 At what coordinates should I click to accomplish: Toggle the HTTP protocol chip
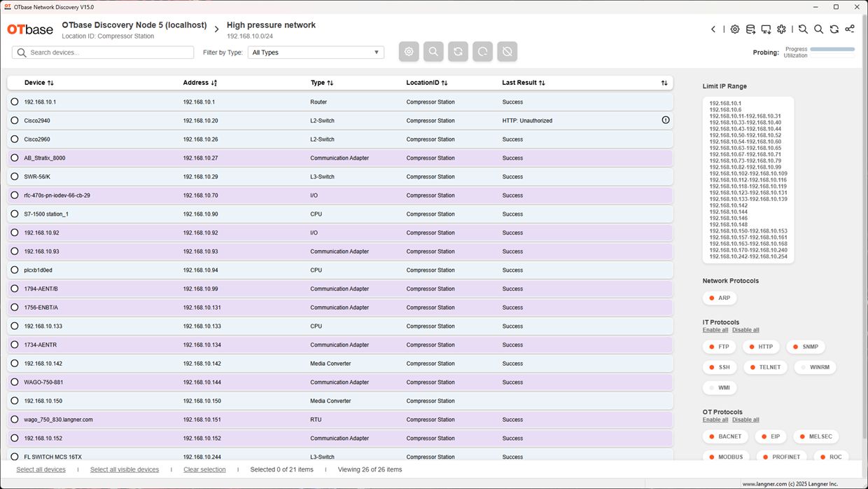(x=762, y=347)
